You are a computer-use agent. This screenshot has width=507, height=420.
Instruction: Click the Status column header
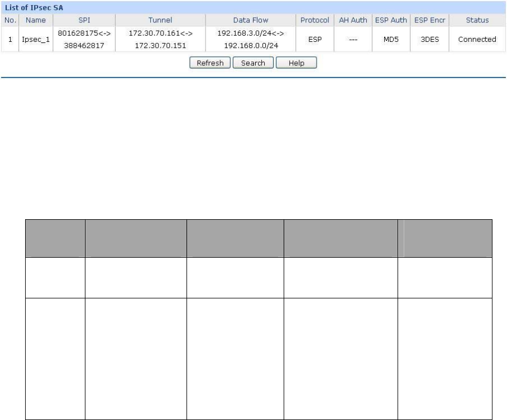click(x=477, y=20)
